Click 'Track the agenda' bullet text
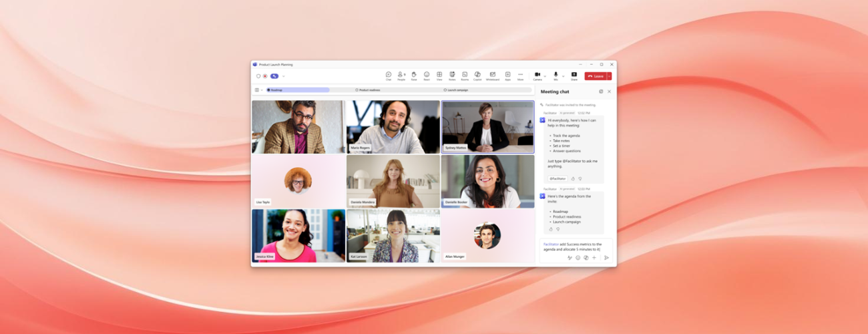868x334 pixels. (x=566, y=136)
